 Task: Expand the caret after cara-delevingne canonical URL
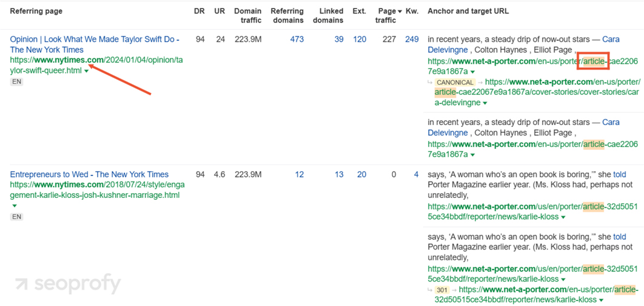485,103
